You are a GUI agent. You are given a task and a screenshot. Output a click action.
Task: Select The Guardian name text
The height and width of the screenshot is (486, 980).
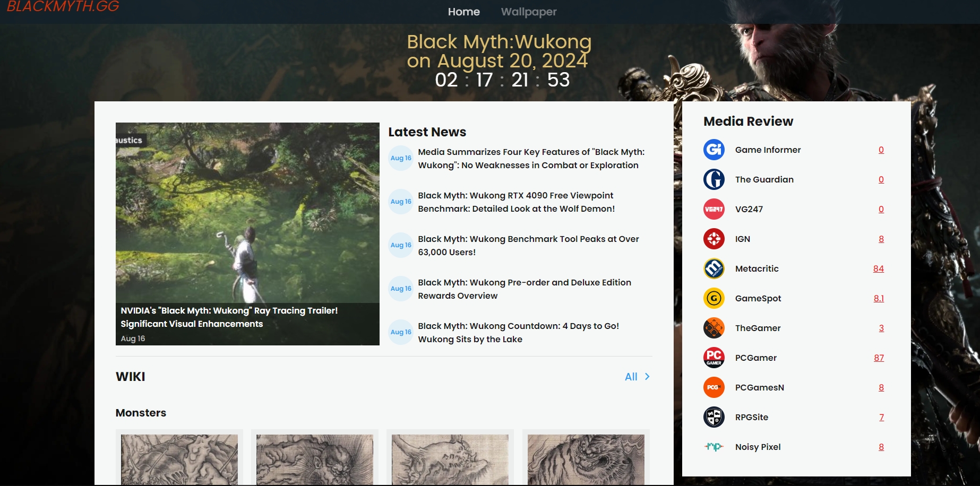[764, 179]
